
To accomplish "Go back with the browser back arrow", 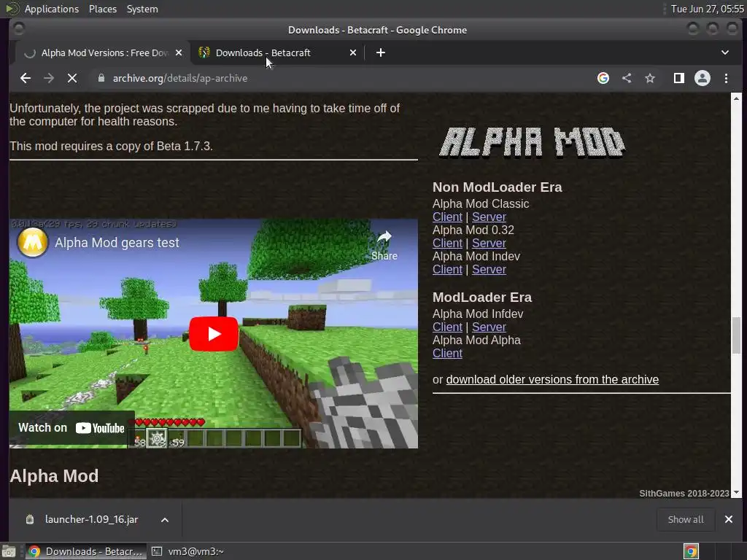I will pos(26,78).
